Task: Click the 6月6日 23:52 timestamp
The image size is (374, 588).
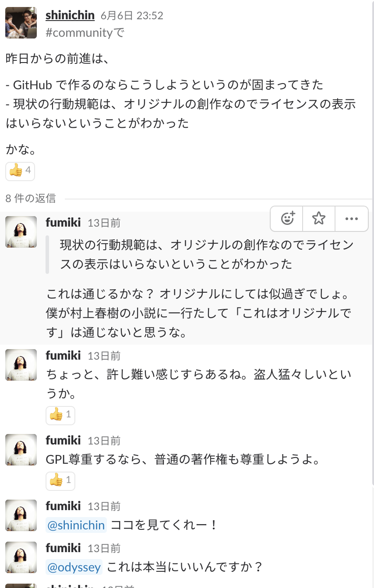Action: pos(132,16)
